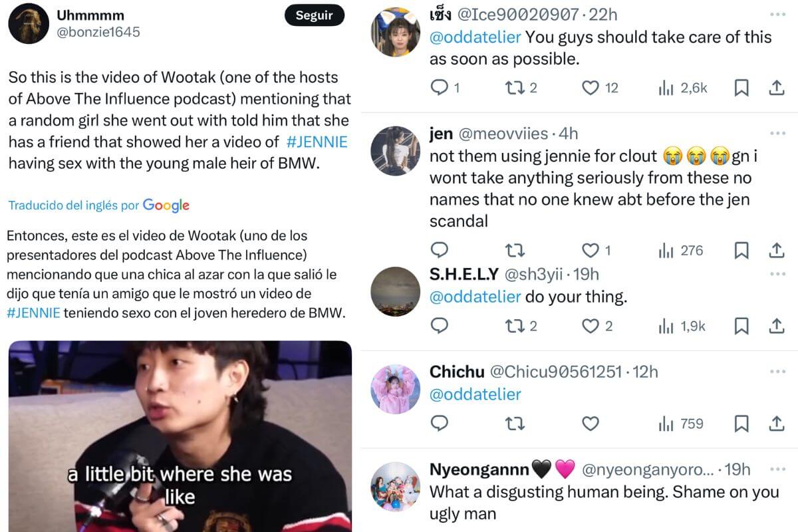Share jen @meovviies's comment
Viewport: 798px width, 532px height.
(x=777, y=251)
